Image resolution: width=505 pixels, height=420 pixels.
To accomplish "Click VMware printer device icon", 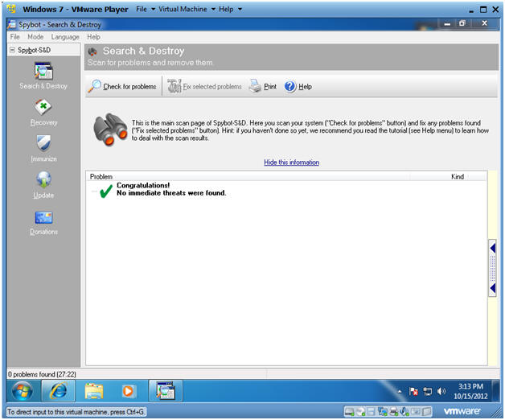I will coord(393,411).
